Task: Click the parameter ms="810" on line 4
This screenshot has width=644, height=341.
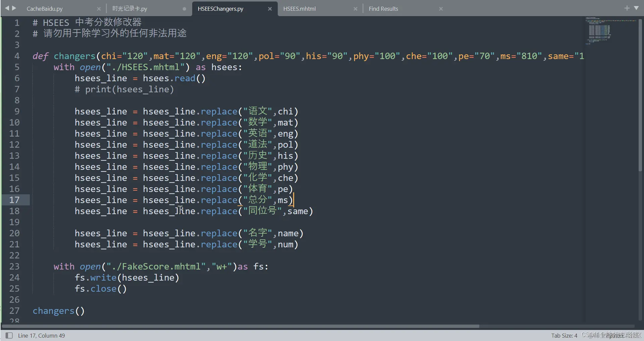Action: tap(521, 56)
